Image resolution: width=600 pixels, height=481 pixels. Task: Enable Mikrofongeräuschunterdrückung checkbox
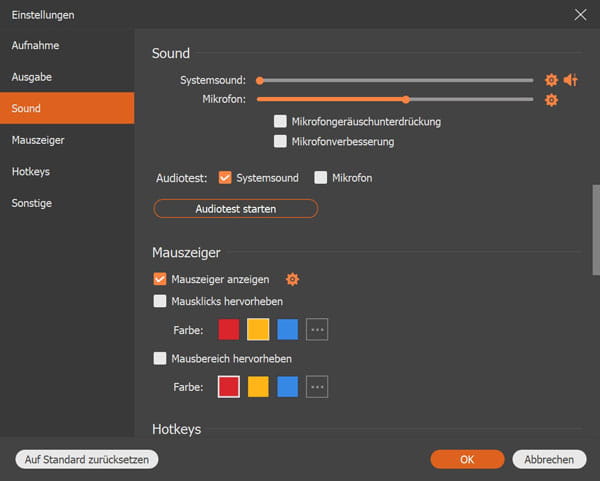click(x=280, y=122)
